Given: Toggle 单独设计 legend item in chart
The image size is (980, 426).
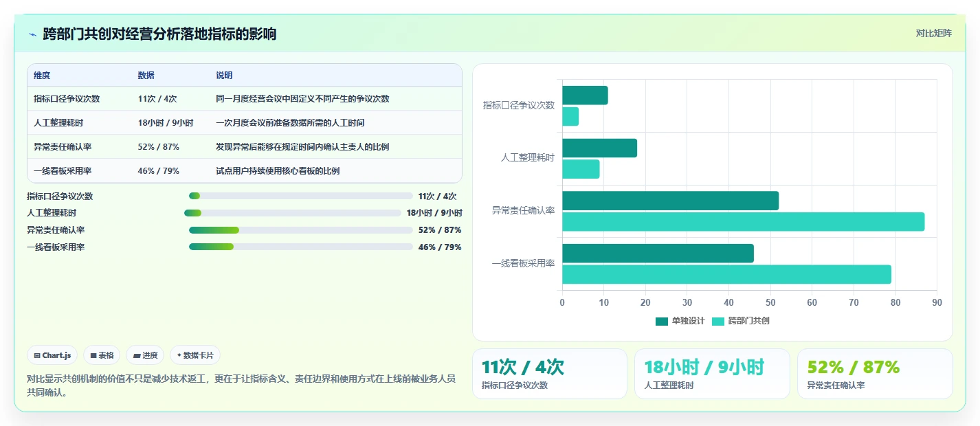Looking at the screenshot, I should [680, 321].
